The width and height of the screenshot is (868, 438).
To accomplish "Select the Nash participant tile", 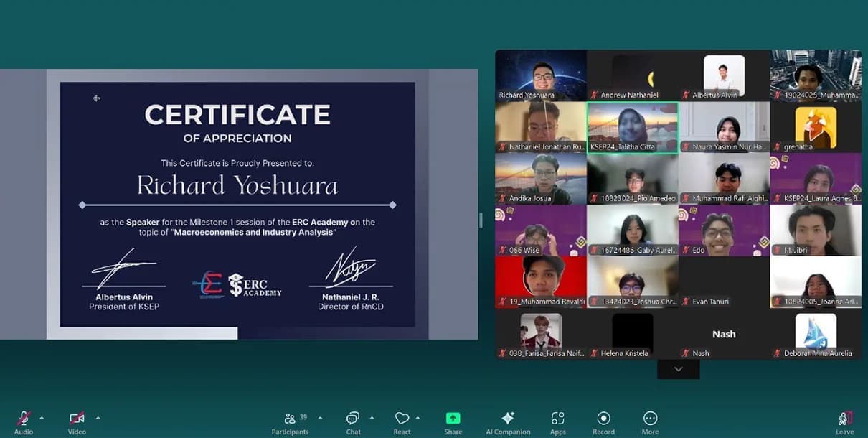I will tap(724, 335).
